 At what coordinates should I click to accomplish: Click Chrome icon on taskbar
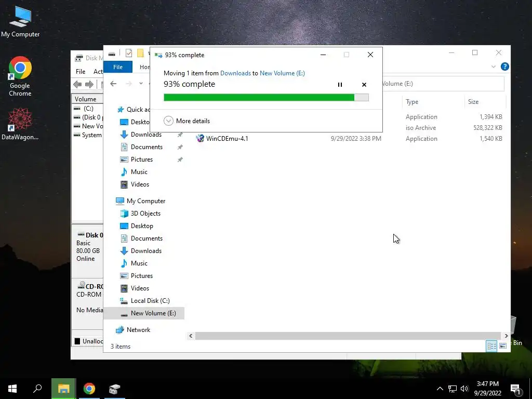(x=89, y=389)
